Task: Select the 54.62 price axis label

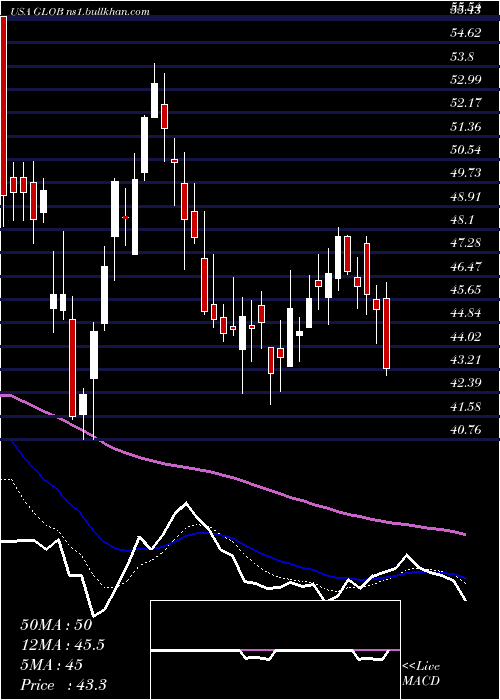Action: click(466, 33)
